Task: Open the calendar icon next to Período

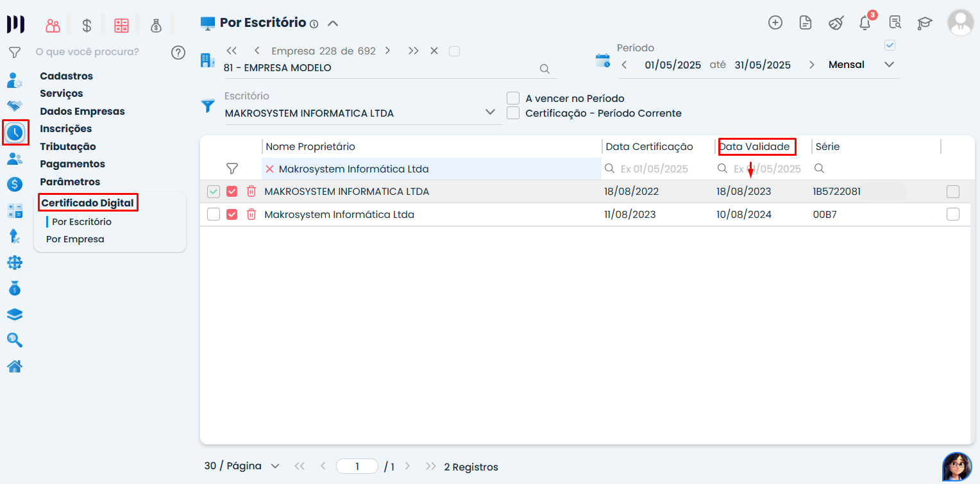Action: [x=603, y=61]
